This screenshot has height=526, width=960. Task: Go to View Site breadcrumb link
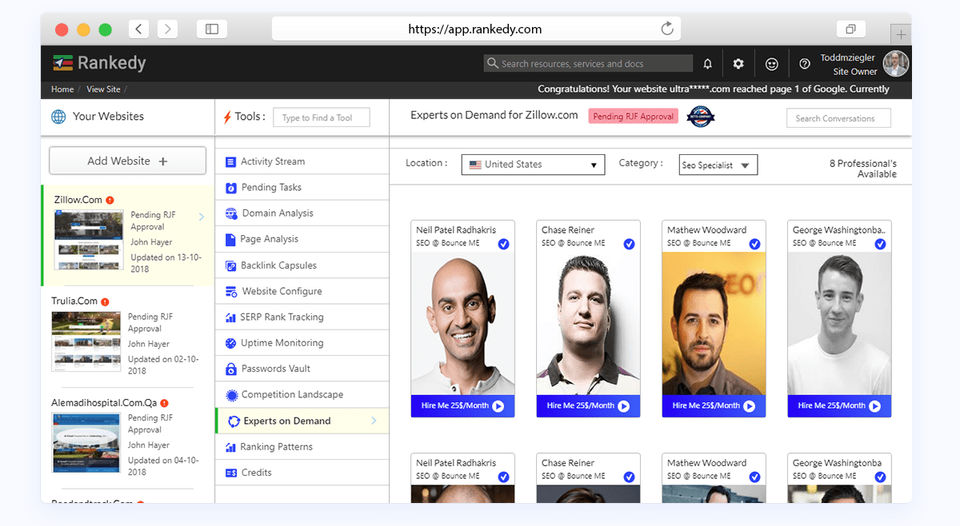tap(103, 89)
